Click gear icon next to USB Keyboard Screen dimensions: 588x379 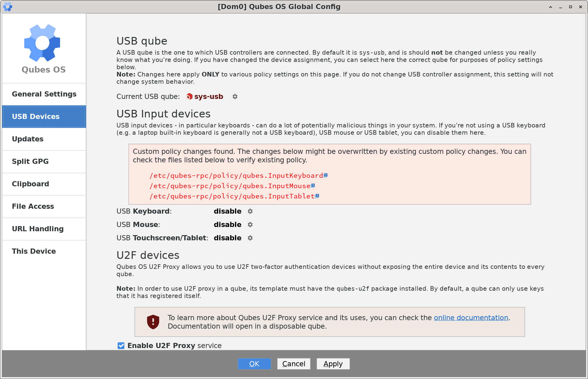pyautogui.click(x=250, y=211)
